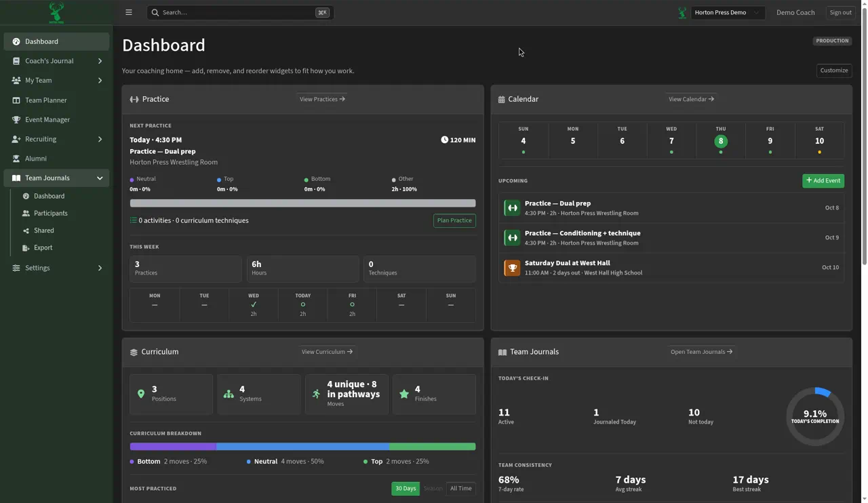Open Dashboard in the main sidebar

(56, 41)
